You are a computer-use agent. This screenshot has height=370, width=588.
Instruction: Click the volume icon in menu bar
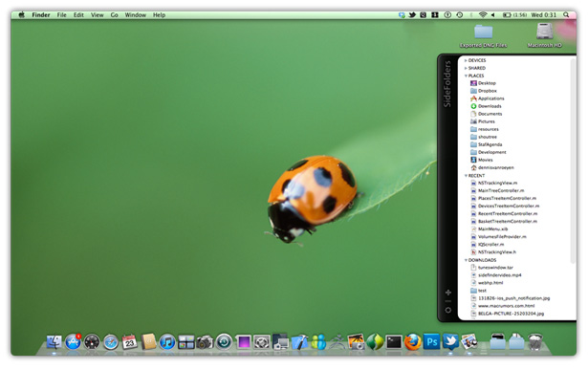(x=493, y=15)
